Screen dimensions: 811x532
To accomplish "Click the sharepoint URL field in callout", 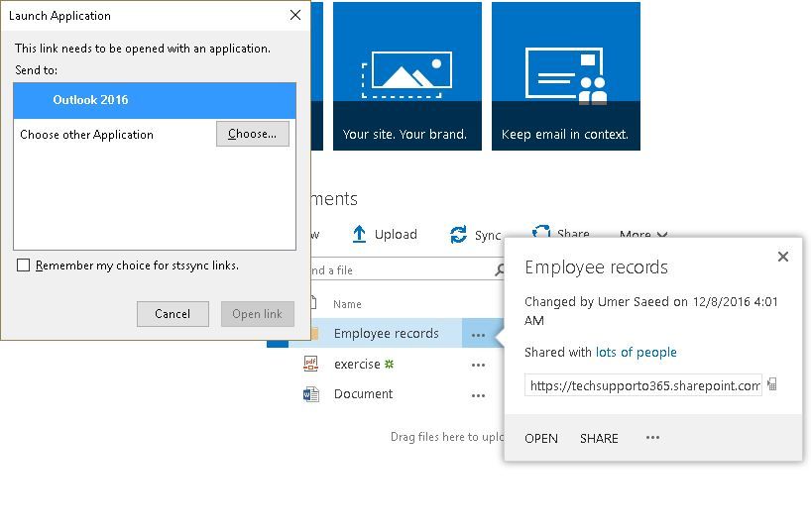I will (x=642, y=385).
